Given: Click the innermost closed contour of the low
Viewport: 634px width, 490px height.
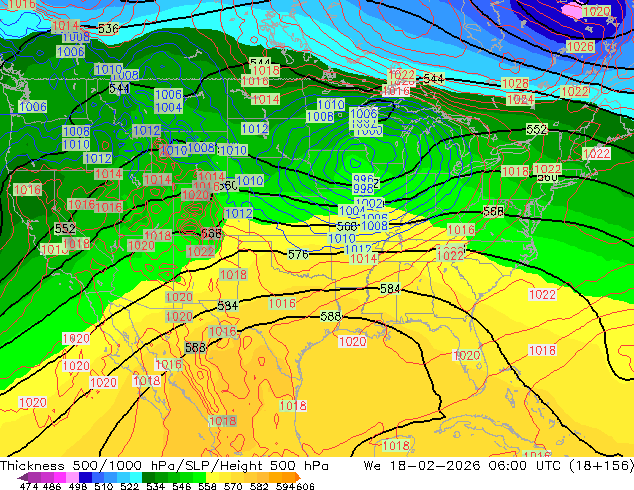Looking at the screenshot, I should tap(355, 163).
